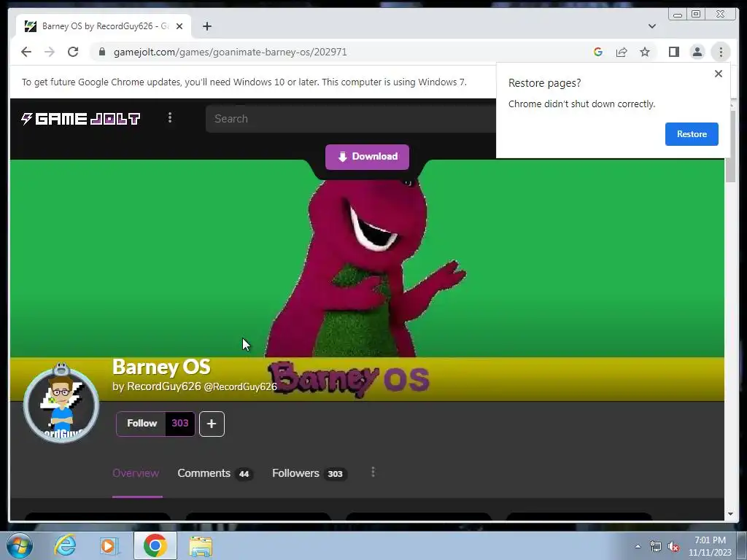Minimize the Chrome window
Screen dimensions: 747x560
click(678, 15)
